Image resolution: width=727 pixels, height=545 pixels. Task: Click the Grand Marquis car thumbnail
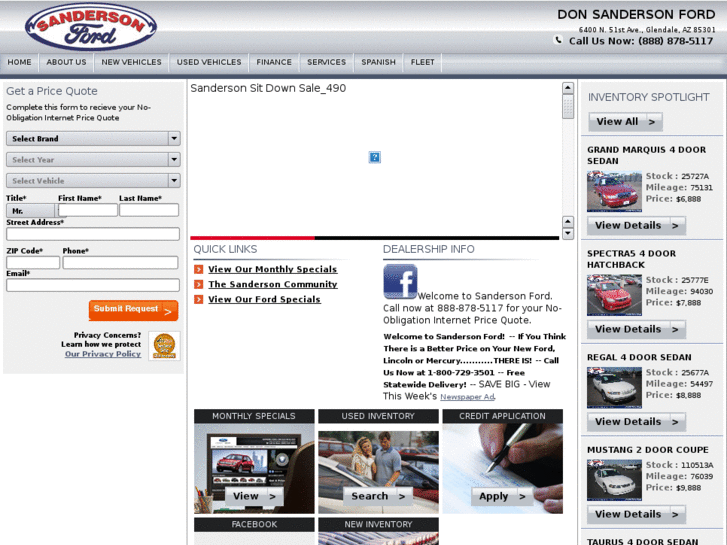pyautogui.click(x=614, y=191)
